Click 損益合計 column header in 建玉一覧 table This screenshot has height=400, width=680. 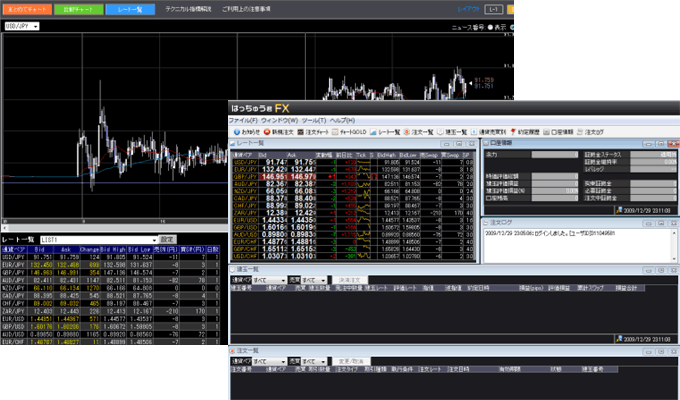625,288
